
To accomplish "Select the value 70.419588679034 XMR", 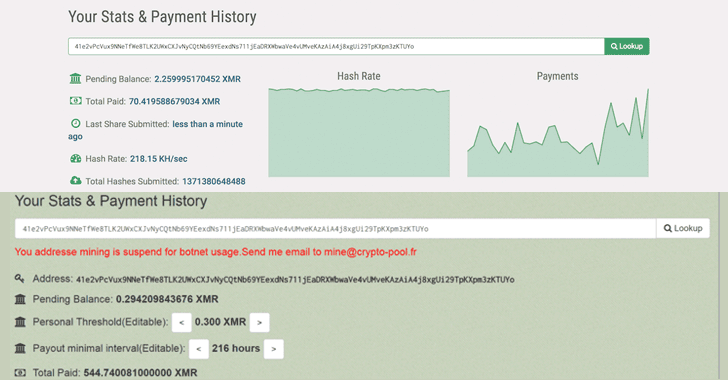I will pyautogui.click(x=175, y=101).
